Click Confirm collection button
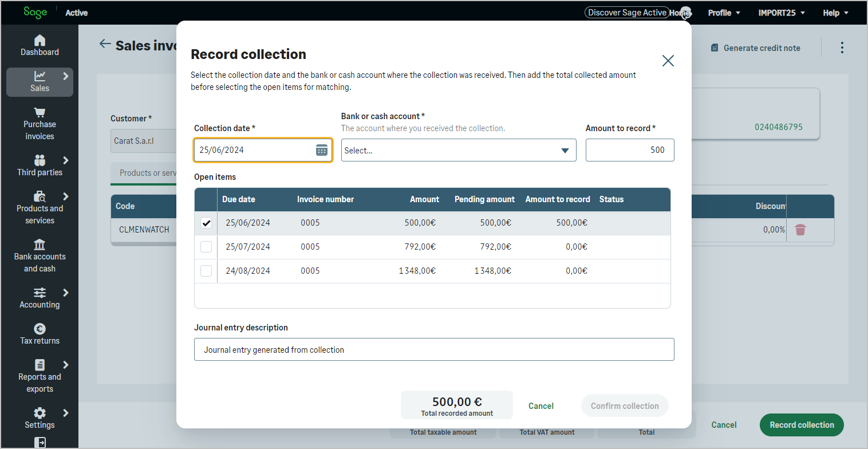The image size is (868, 449). [625, 405]
